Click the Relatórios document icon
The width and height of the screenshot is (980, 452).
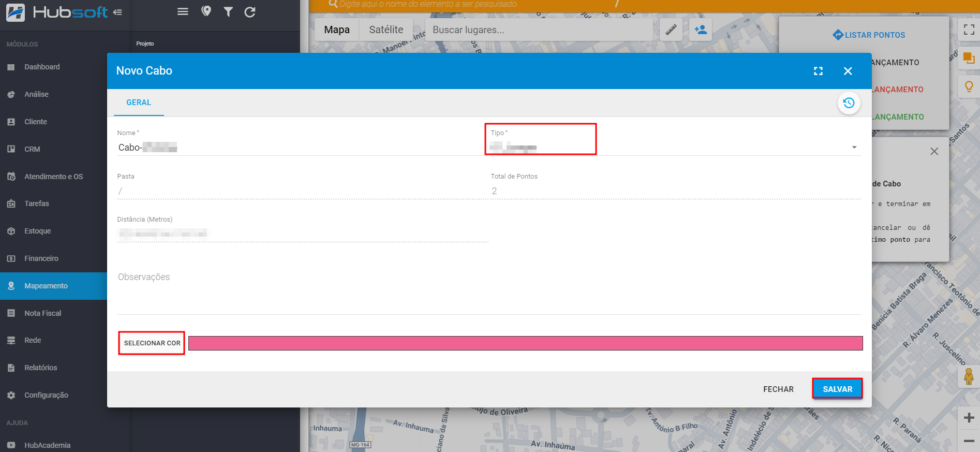click(x=11, y=368)
